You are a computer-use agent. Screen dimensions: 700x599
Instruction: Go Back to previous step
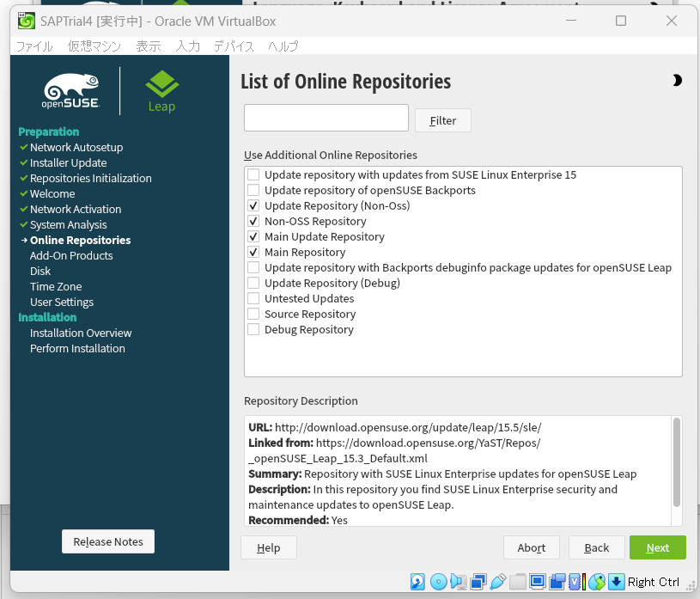(596, 547)
